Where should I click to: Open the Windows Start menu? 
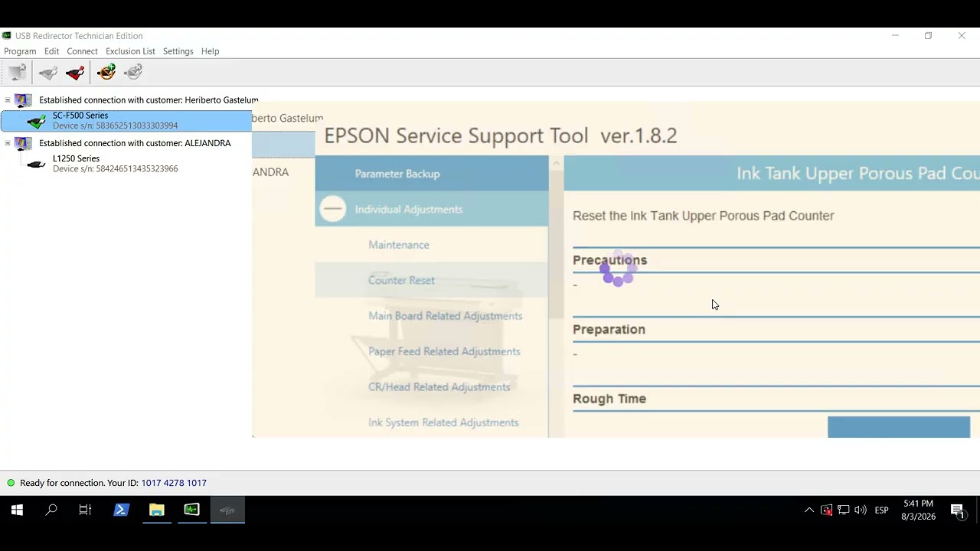pyautogui.click(x=17, y=510)
